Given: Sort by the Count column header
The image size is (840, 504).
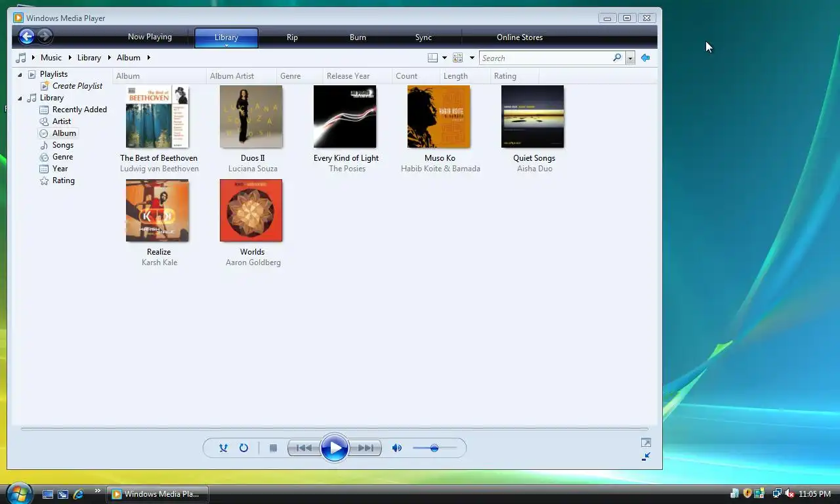Looking at the screenshot, I should click(416, 76).
